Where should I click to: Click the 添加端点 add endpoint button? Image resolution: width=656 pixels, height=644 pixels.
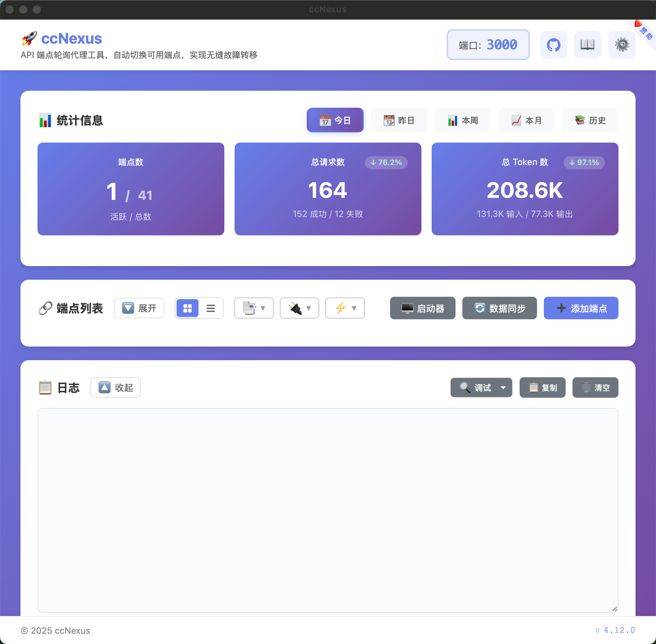pyautogui.click(x=580, y=308)
